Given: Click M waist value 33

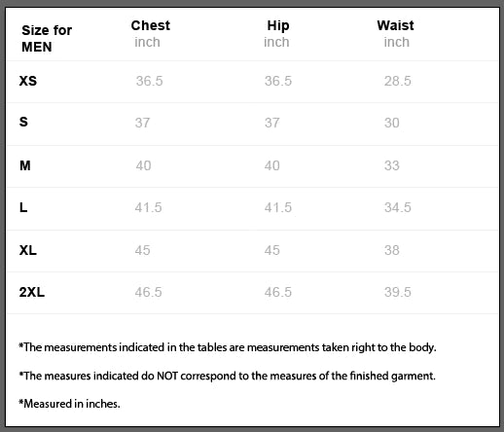Looking at the screenshot, I should click(x=392, y=165).
